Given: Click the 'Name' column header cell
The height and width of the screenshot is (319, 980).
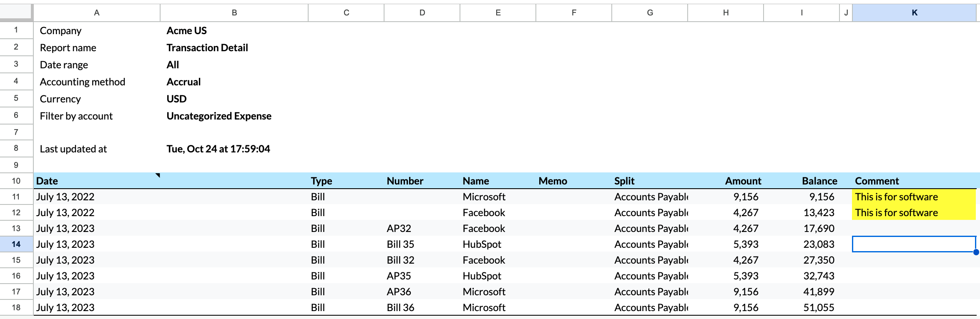Looking at the screenshot, I should tap(498, 181).
